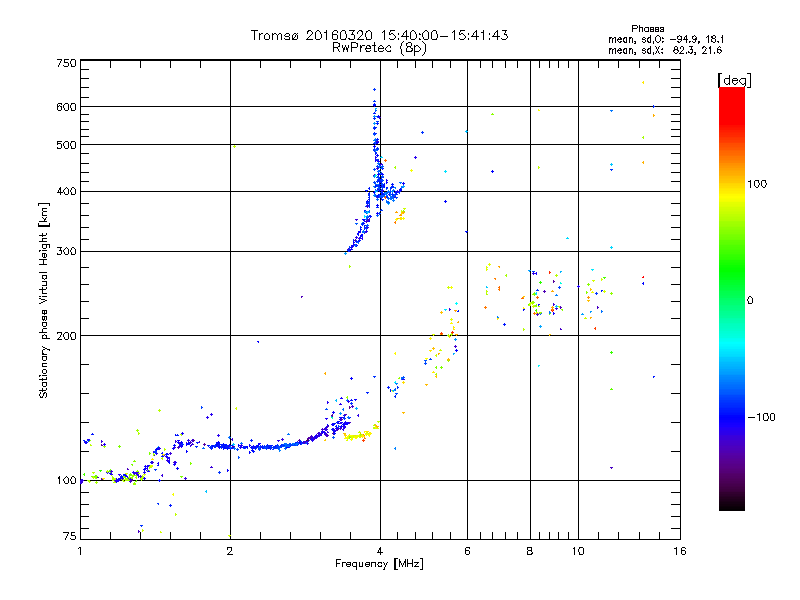
Task: Click the y-axis label '750'
Action: [66, 63]
